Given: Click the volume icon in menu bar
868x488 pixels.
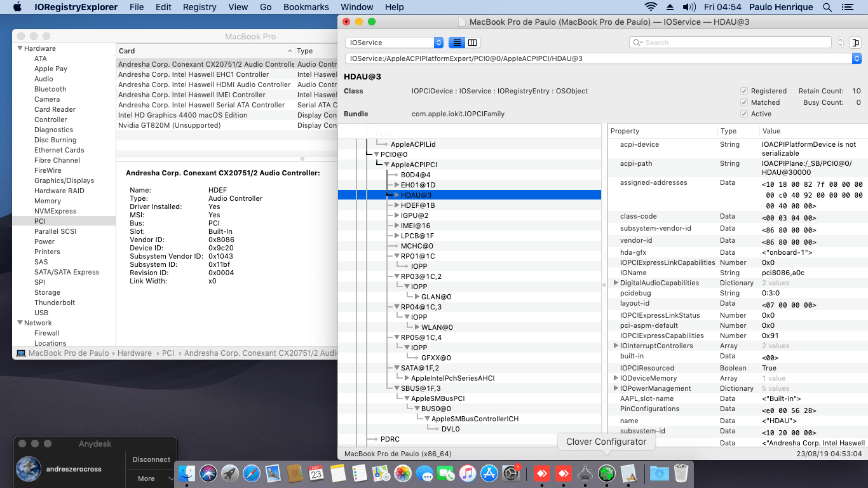Looking at the screenshot, I should [689, 7].
